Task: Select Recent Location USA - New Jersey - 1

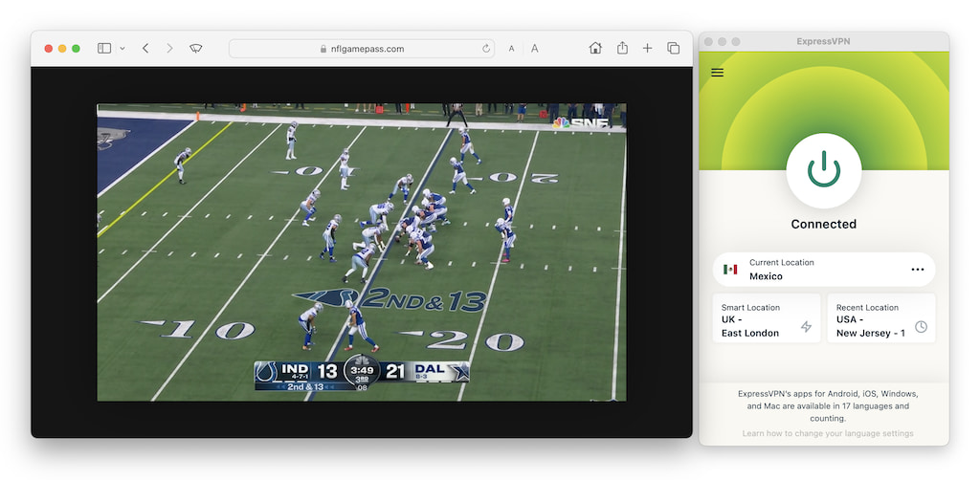Action: coord(881,318)
